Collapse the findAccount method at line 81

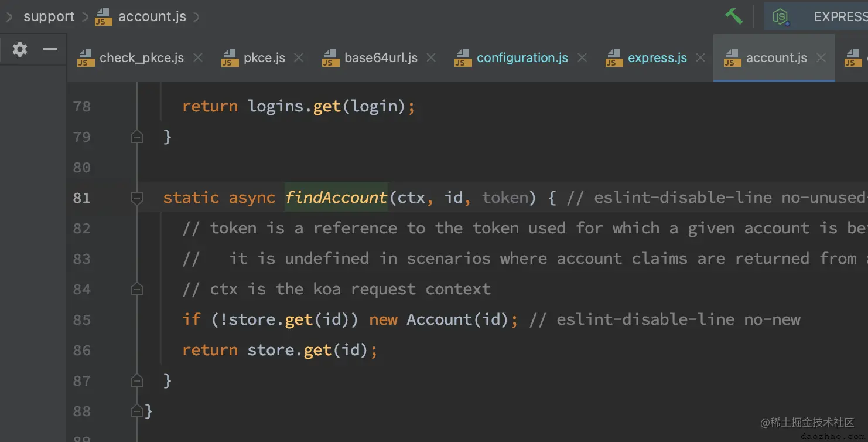tap(137, 198)
